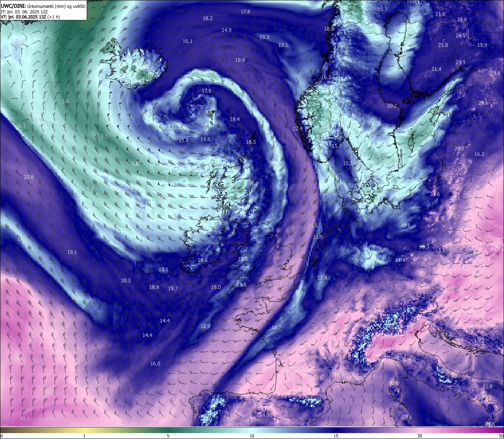Select the 19.9 value label
Viewport: 504px width, 439px height.
click(x=240, y=60)
